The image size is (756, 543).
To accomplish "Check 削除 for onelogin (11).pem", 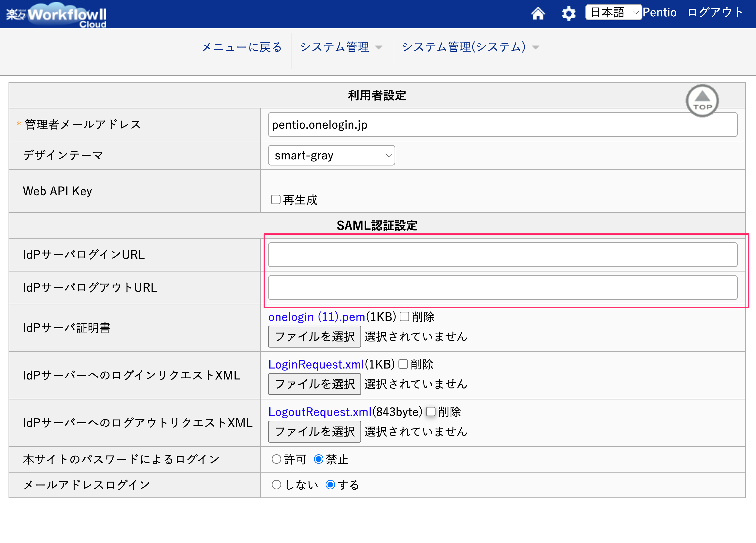I will pos(404,316).
